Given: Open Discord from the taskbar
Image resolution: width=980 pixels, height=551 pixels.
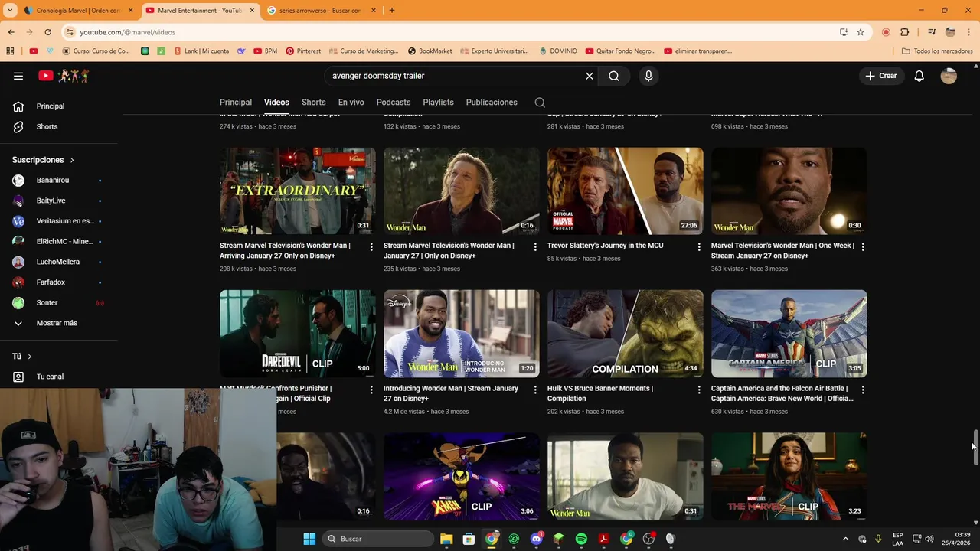Looking at the screenshot, I should [537, 539].
